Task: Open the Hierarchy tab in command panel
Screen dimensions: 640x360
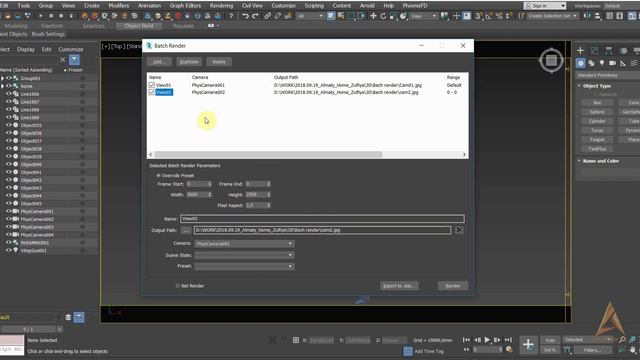Action: pos(609,50)
